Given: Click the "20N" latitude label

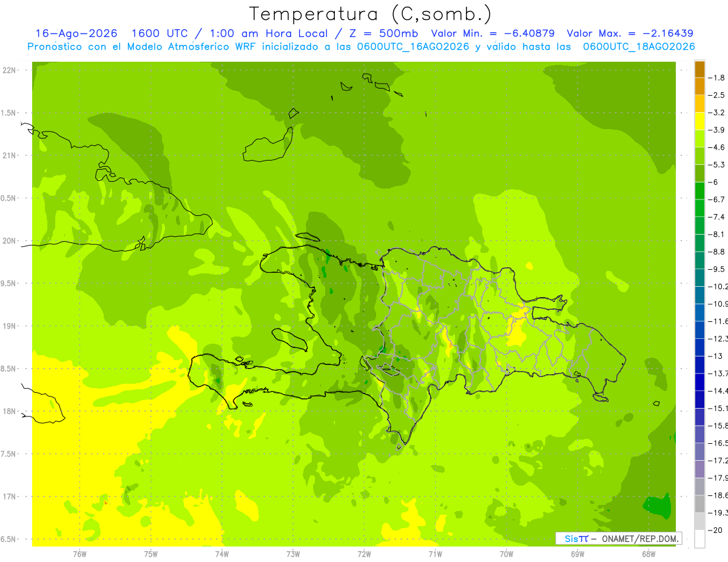Looking at the screenshot, I should pyautogui.click(x=8, y=241).
